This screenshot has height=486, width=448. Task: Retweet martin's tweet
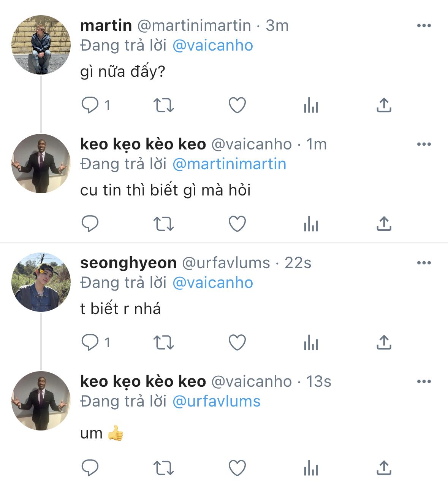[x=163, y=105]
